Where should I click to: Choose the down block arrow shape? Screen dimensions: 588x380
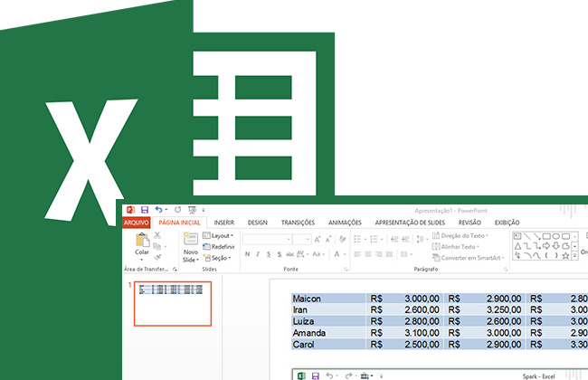click(x=556, y=246)
